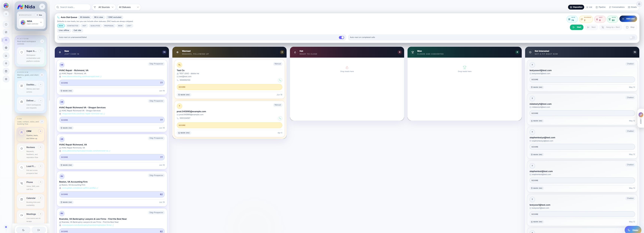644x233 pixels.
Task: Click Test Co yellow score bar
Action: pos(229,87)
